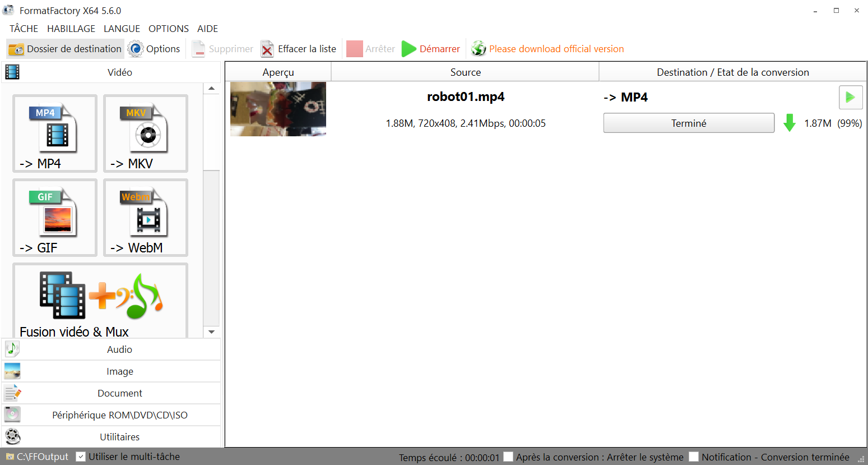Pick the GIF conversion format icon
The image size is (868, 465).
[54, 217]
